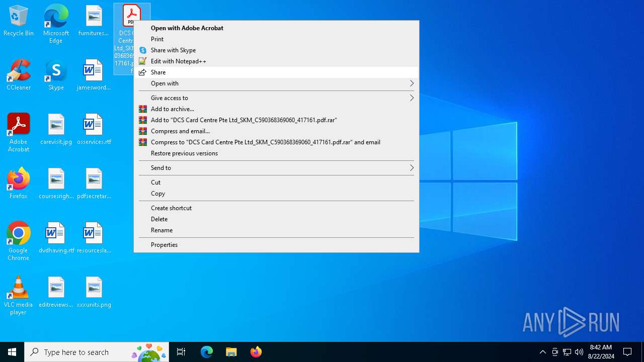Choose Copy from the context menu
This screenshot has width=644, height=362.
click(276, 194)
